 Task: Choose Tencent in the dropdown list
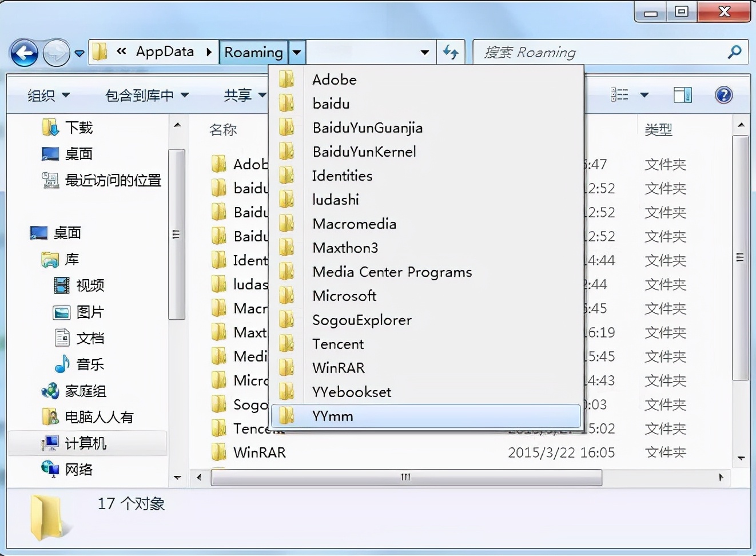click(427, 344)
